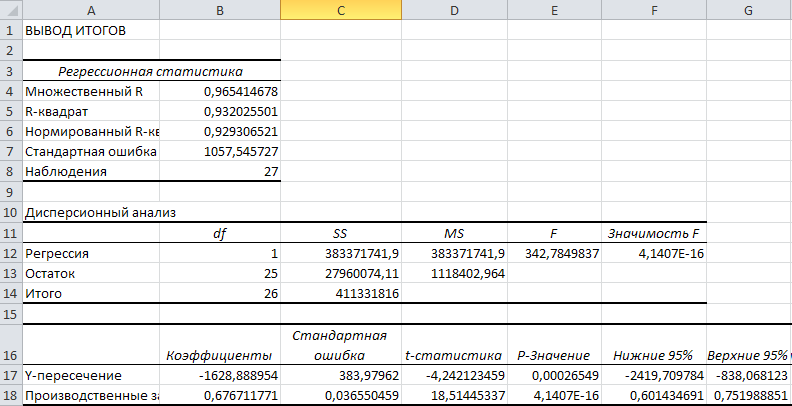Select the 'Множественный R' label cell
792x406 pixels.
click(91, 91)
